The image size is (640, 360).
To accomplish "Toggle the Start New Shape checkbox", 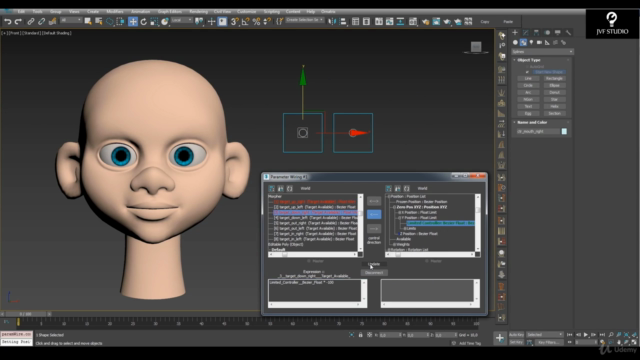I will [x=528, y=72].
